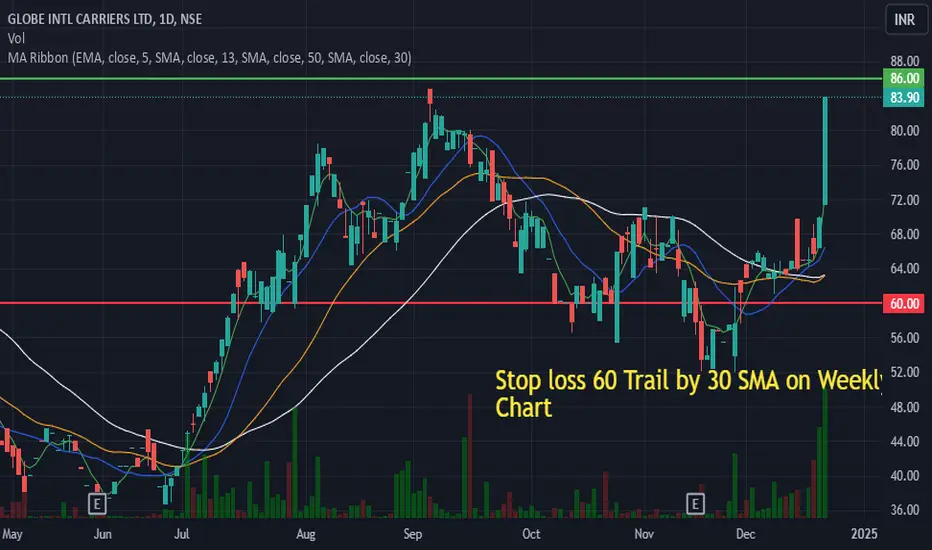Click the 2025 label on time axis
The image size is (932, 550).
click(864, 534)
